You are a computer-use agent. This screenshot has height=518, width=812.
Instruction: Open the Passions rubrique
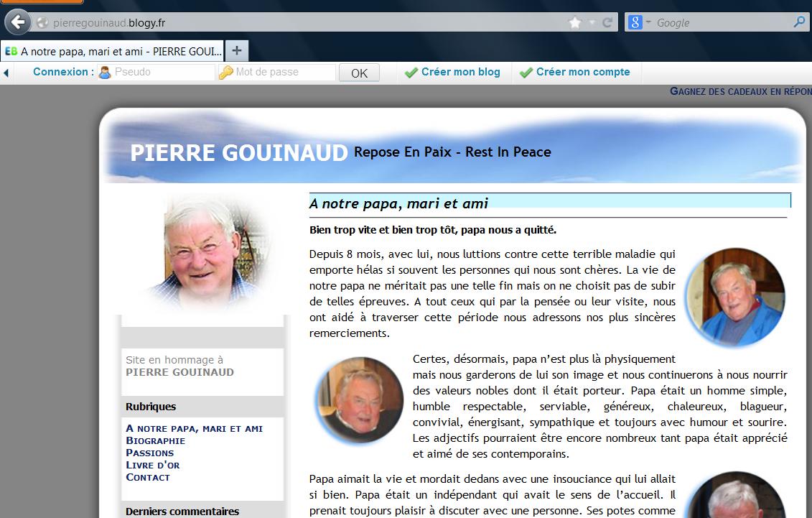pos(149,453)
